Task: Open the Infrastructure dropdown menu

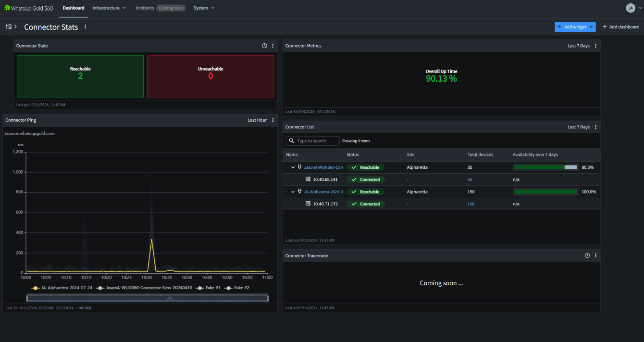Action: pos(109,8)
